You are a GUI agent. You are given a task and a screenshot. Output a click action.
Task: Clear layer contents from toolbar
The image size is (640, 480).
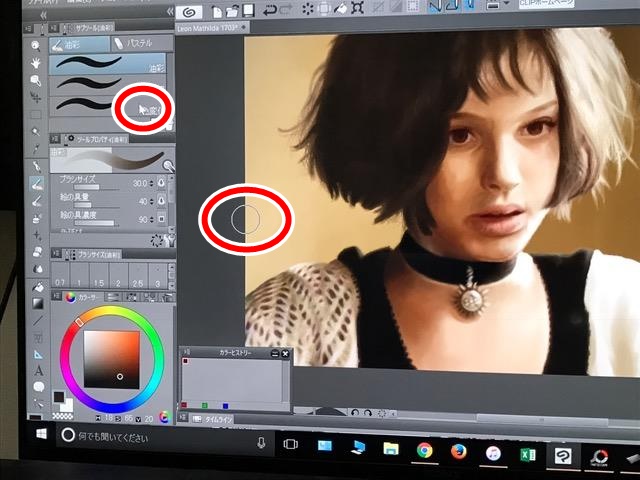[307, 9]
